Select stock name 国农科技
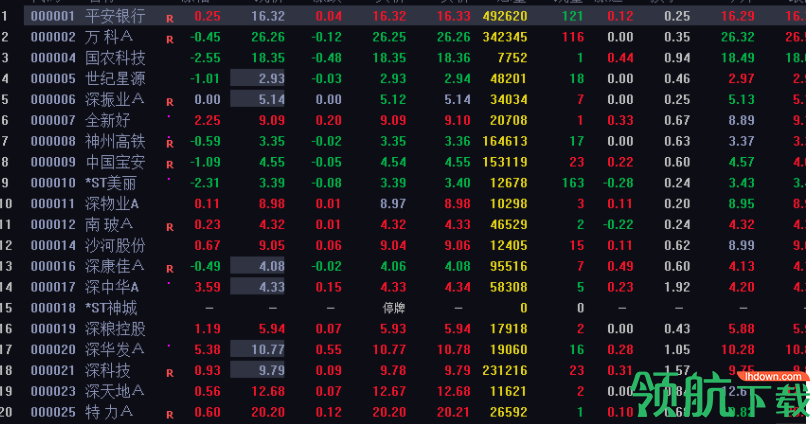810x424 pixels. 115,58
